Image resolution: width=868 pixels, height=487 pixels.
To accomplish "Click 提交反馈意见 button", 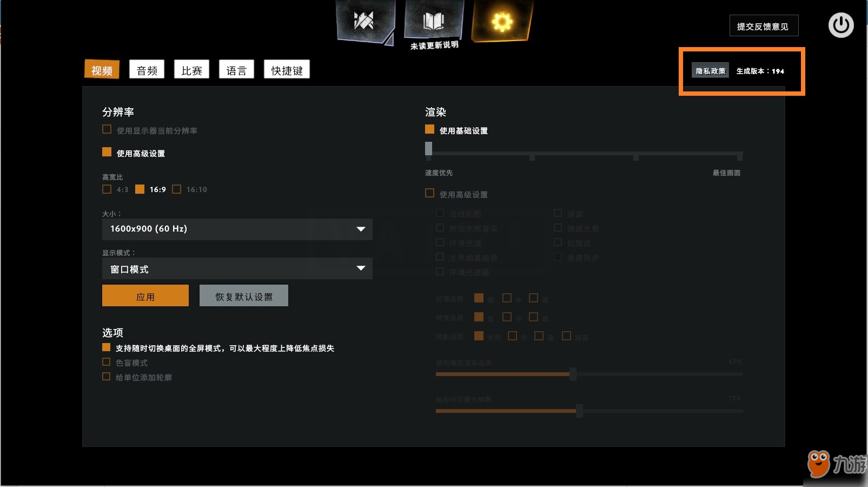I will point(764,26).
